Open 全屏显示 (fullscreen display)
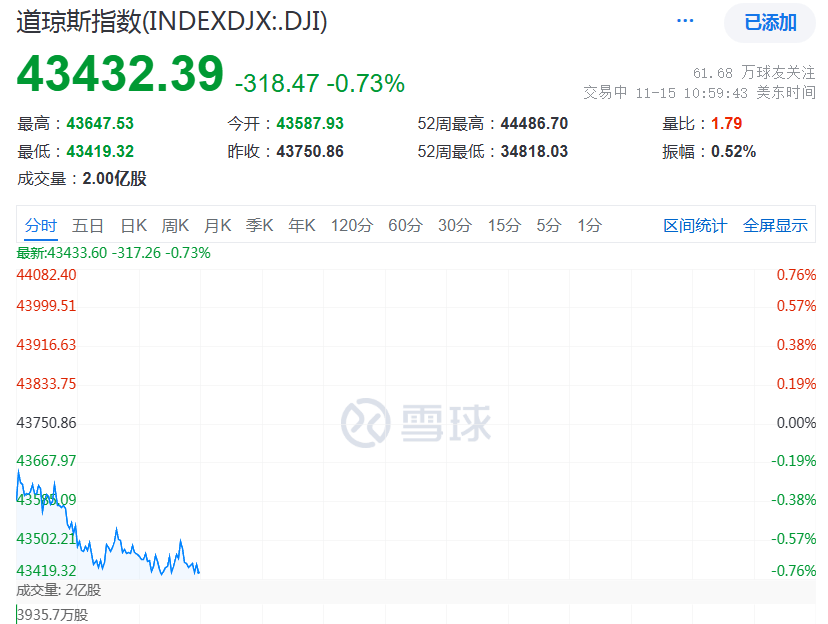Image resolution: width=828 pixels, height=624 pixels. [x=775, y=226]
